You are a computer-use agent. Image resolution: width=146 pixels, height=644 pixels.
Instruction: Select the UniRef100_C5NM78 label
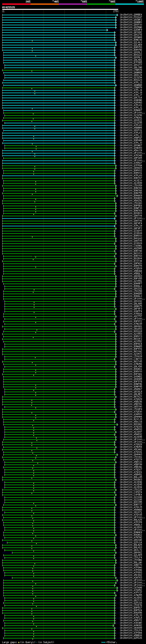(131, 70)
